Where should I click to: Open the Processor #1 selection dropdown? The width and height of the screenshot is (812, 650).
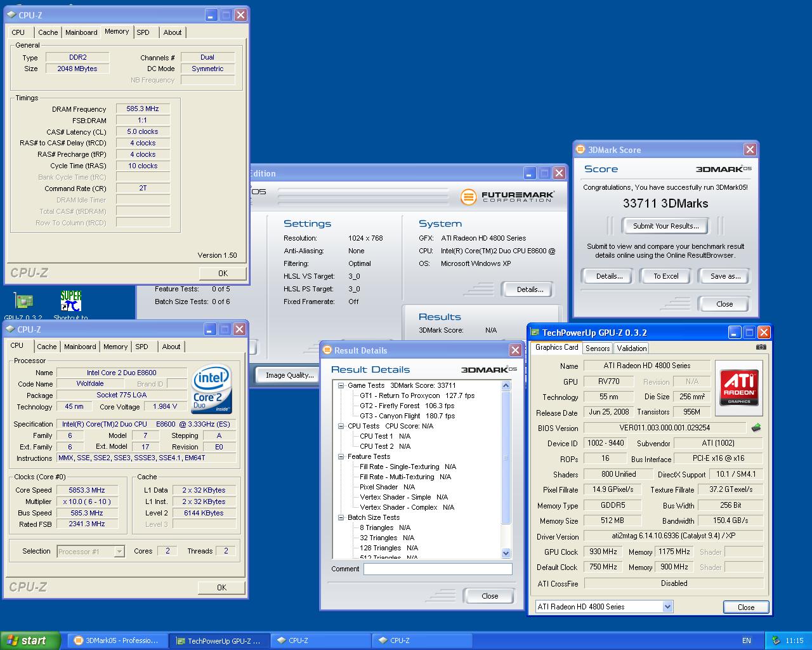(119, 552)
